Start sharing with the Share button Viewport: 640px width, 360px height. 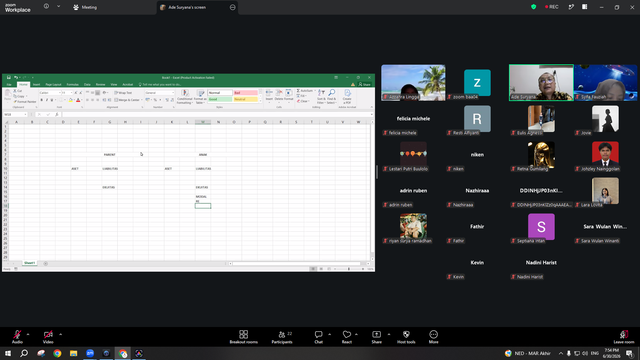376,337
